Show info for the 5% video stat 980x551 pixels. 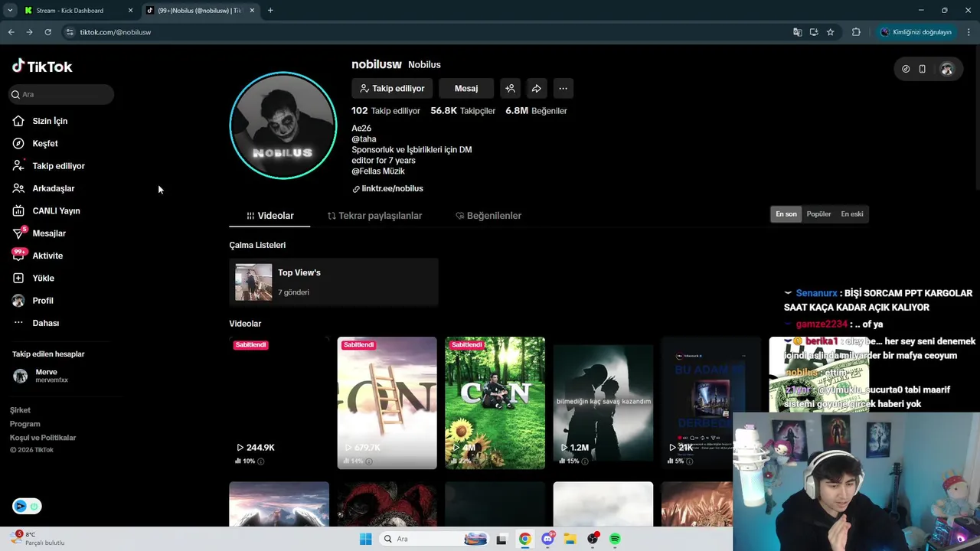[x=690, y=461]
